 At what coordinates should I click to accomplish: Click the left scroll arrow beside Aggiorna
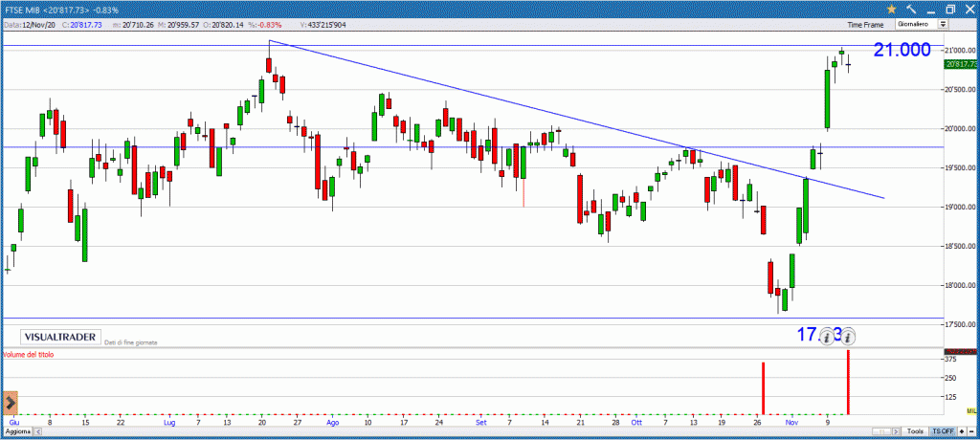point(37,432)
